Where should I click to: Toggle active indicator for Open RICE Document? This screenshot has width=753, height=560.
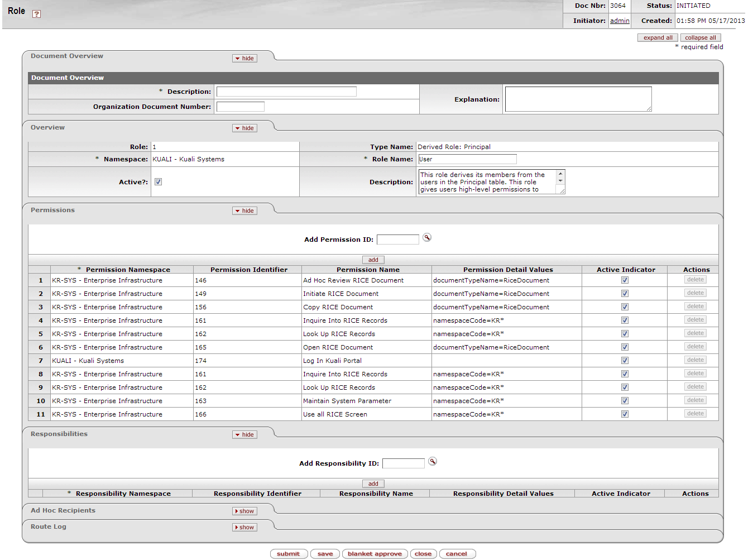pyautogui.click(x=625, y=347)
